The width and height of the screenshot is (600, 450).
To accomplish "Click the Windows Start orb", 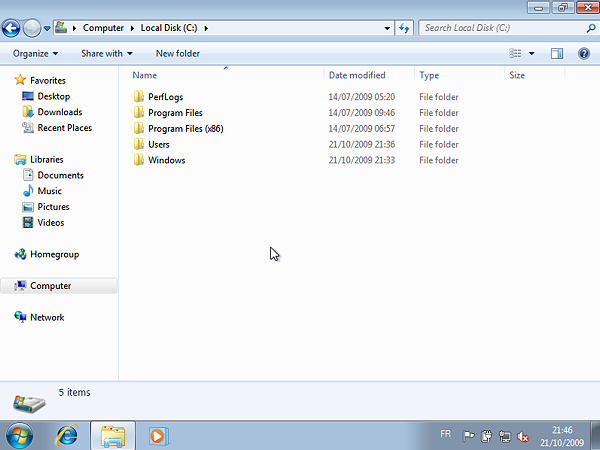I will pos(19,436).
